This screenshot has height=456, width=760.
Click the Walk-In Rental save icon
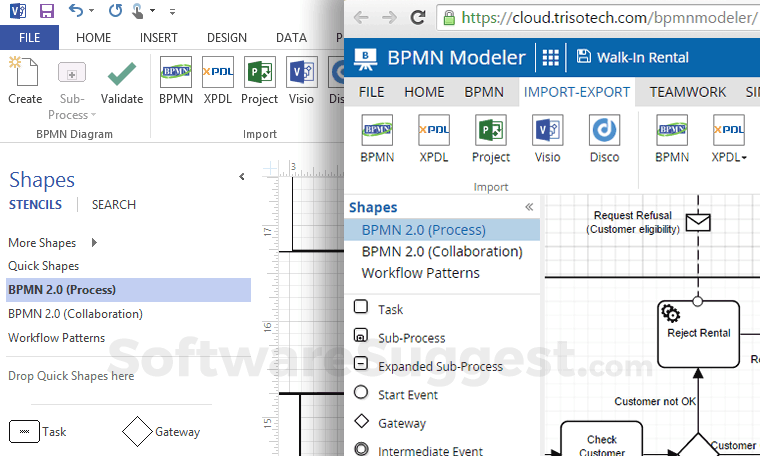(x=584, y=56)
